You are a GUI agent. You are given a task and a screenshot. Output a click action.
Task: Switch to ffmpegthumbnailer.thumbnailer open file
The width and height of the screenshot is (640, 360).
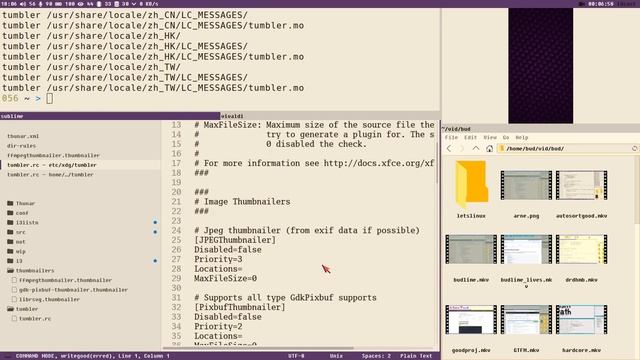point(53,155)
